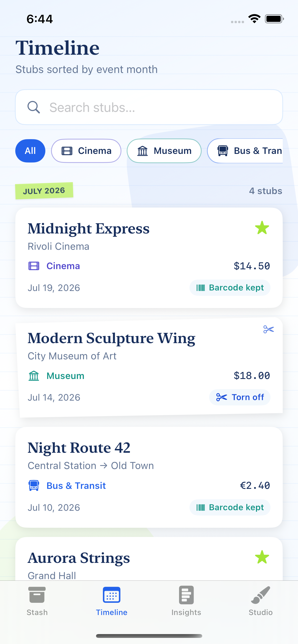298x644 pixels.
Task: Filter stubs by Museum chip
Action: coord(164,151)
